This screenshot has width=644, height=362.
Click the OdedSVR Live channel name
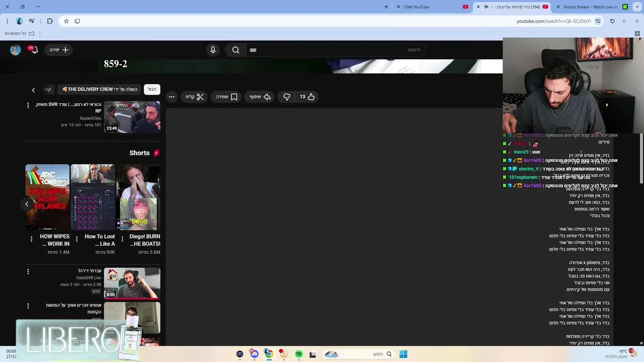[x=89, y=278]
